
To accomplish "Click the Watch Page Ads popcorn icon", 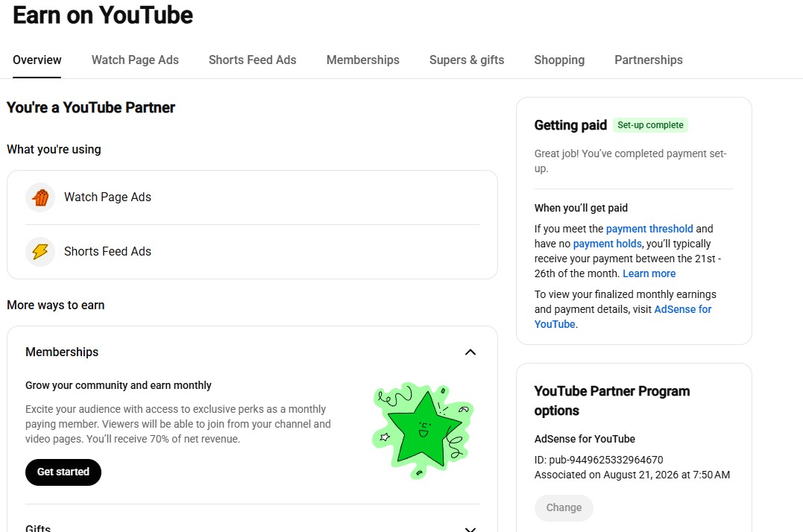I will (40, 197).
